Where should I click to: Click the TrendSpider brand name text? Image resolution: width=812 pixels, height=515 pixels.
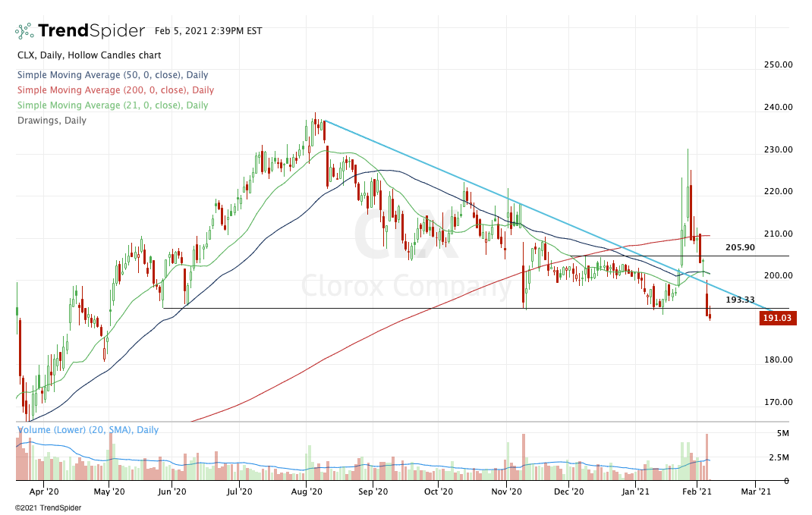[x=91, y=31]
